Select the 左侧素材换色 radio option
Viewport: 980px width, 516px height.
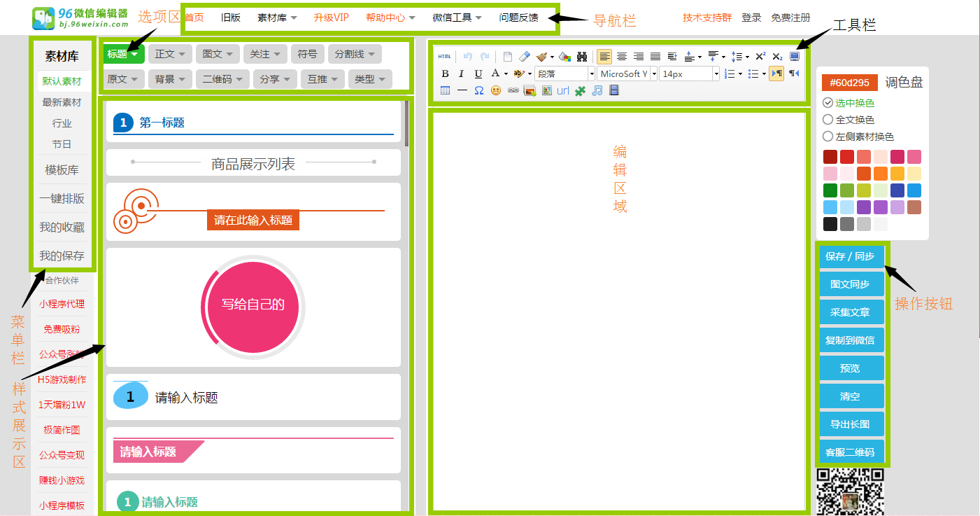(828, 137)
